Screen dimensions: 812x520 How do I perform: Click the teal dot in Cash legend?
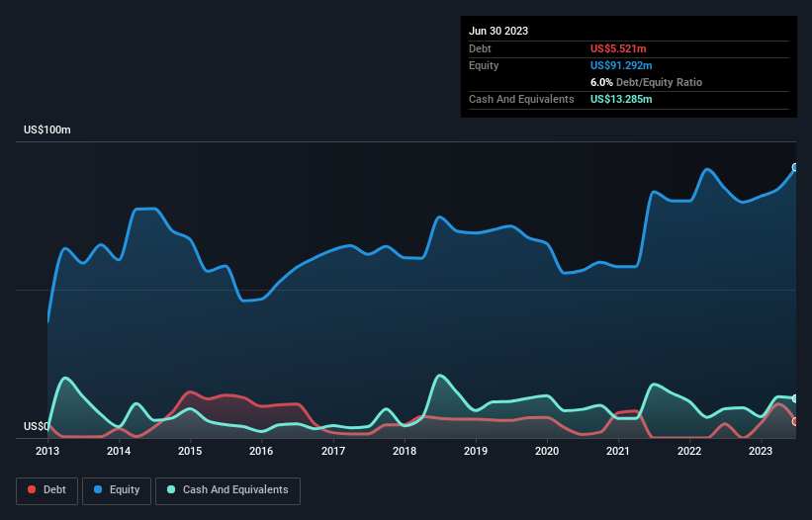pos(171,490)
